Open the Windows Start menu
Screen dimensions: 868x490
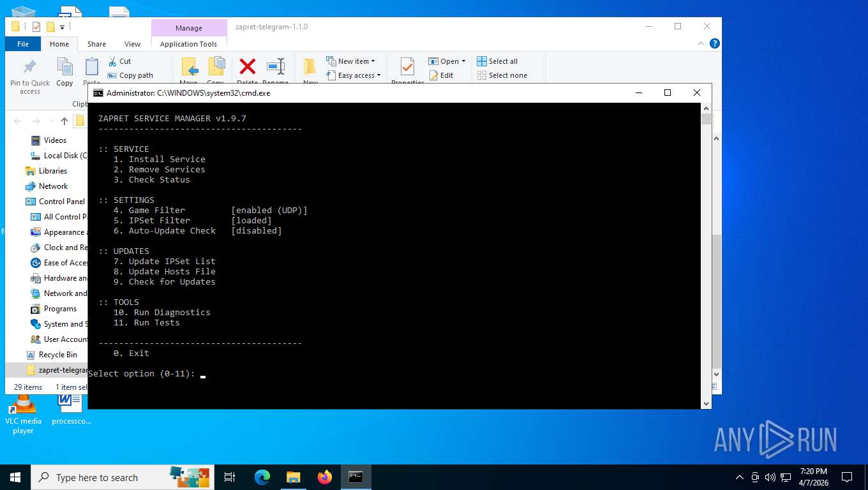tap(15, 477)
